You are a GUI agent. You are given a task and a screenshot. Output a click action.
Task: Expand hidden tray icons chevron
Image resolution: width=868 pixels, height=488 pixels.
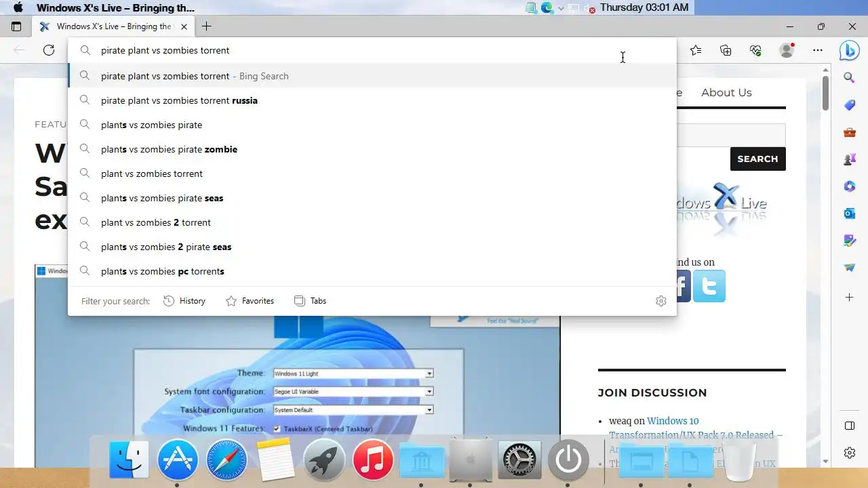[x=561, y=8]
